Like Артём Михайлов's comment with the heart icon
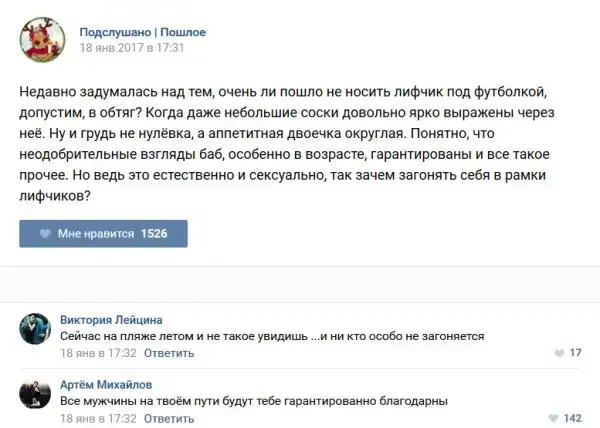600x428 pixels. click(552, 418)
